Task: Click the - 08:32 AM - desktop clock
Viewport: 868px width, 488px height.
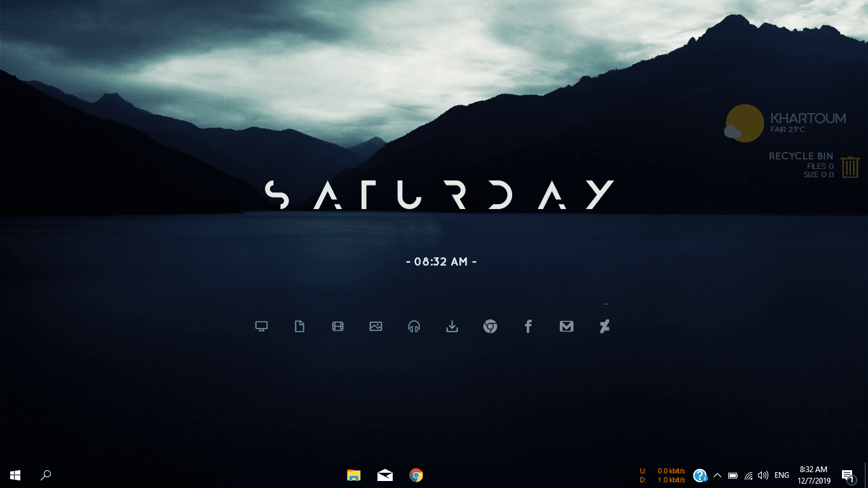Action: pyautogui.click(x=441, y=261)
